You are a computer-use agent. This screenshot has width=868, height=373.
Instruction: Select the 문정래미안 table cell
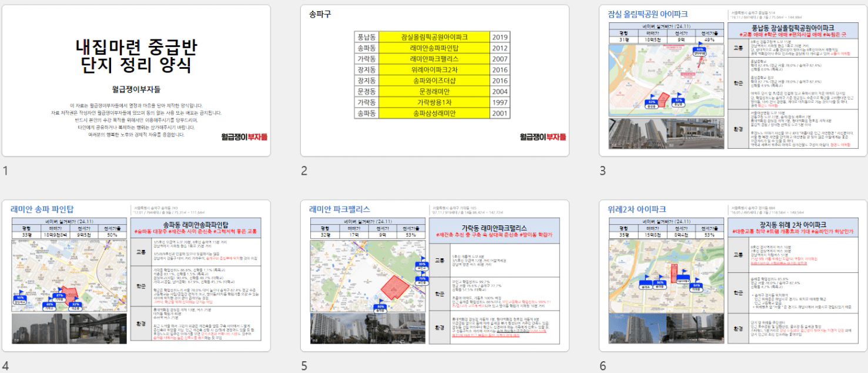click(x=435, y=91)
